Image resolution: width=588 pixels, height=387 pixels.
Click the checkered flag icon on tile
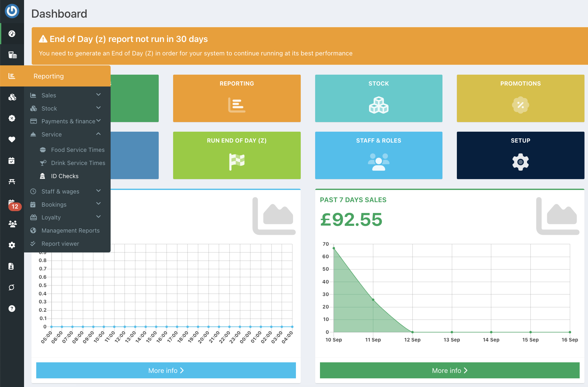pos(237,162)
